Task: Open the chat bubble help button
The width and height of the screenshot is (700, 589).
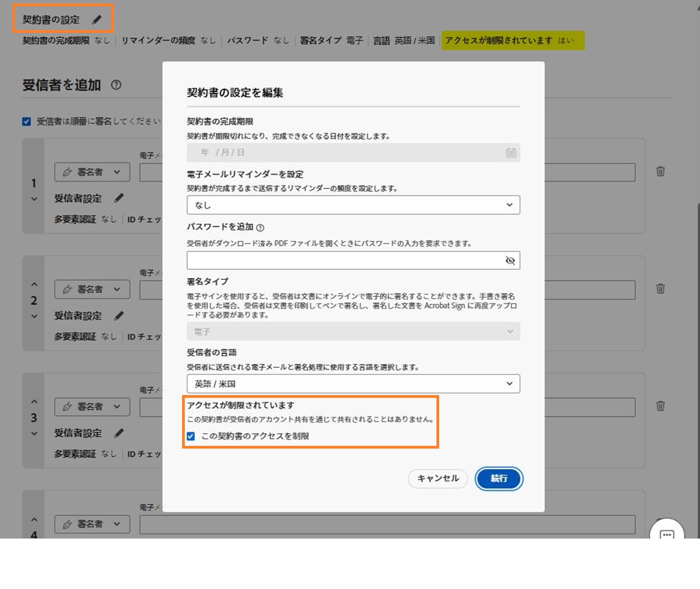Action: point(667,534)
